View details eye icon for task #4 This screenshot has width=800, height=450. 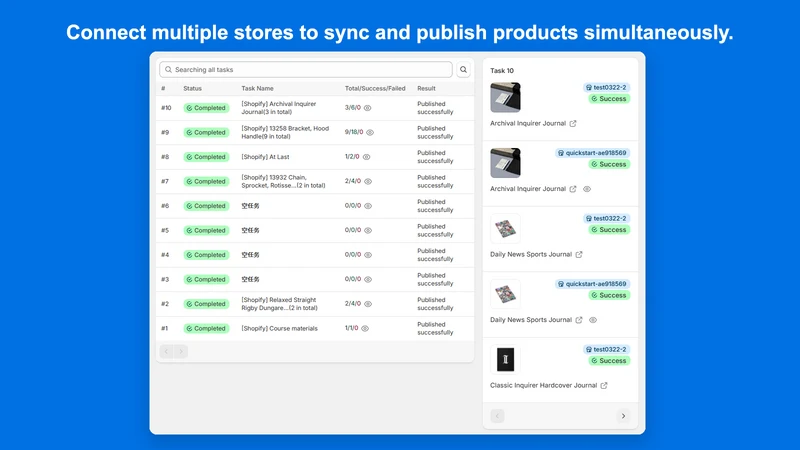368,255
